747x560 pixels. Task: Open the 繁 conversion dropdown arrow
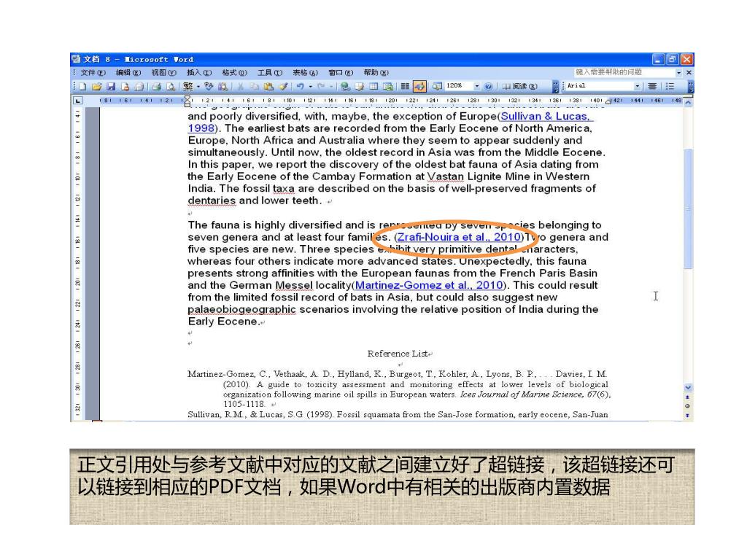[x=198, y=87]
